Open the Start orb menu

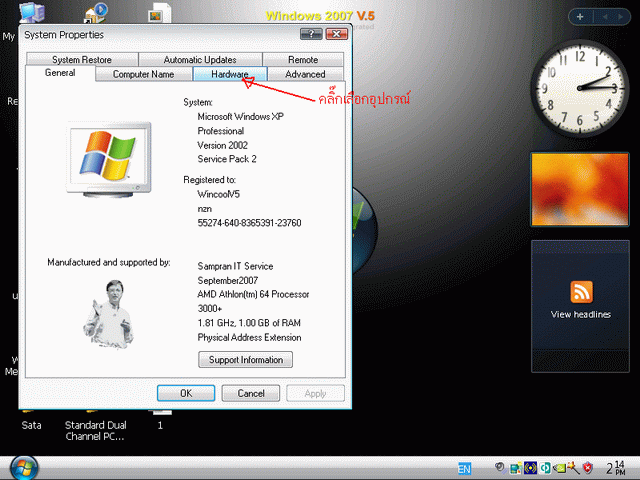(x=24, y=468)
